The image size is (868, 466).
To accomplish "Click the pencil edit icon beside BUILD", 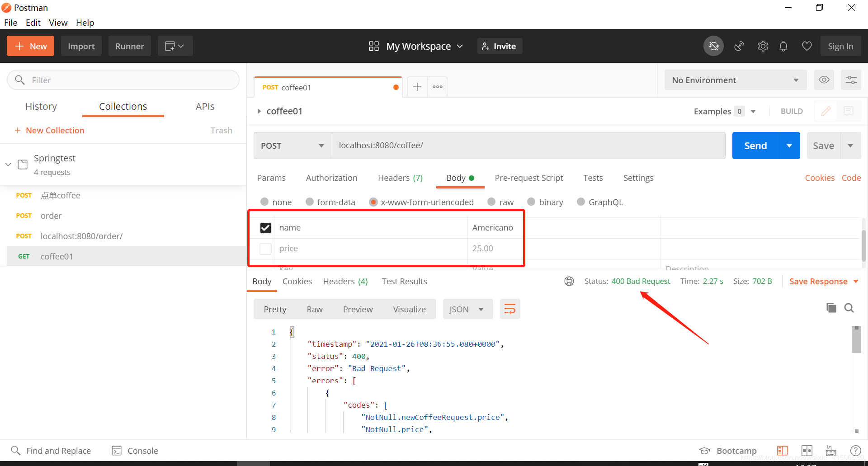I will click(x=826, y=111).
